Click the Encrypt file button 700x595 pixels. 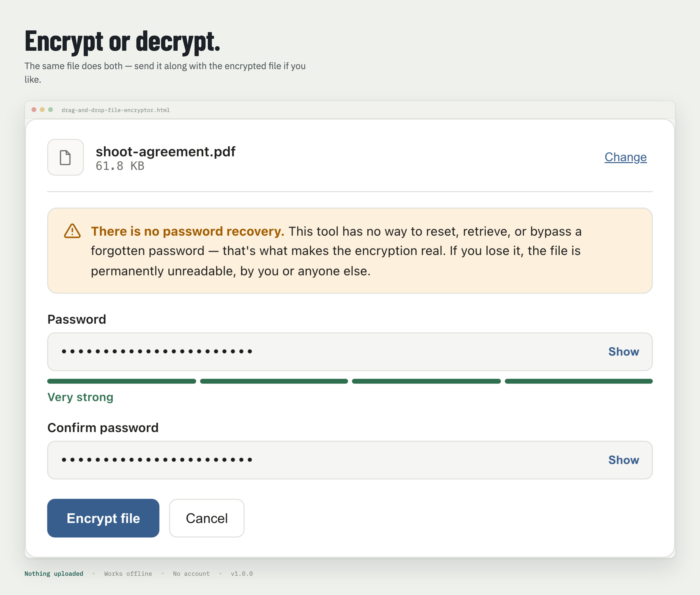(103, 518)
